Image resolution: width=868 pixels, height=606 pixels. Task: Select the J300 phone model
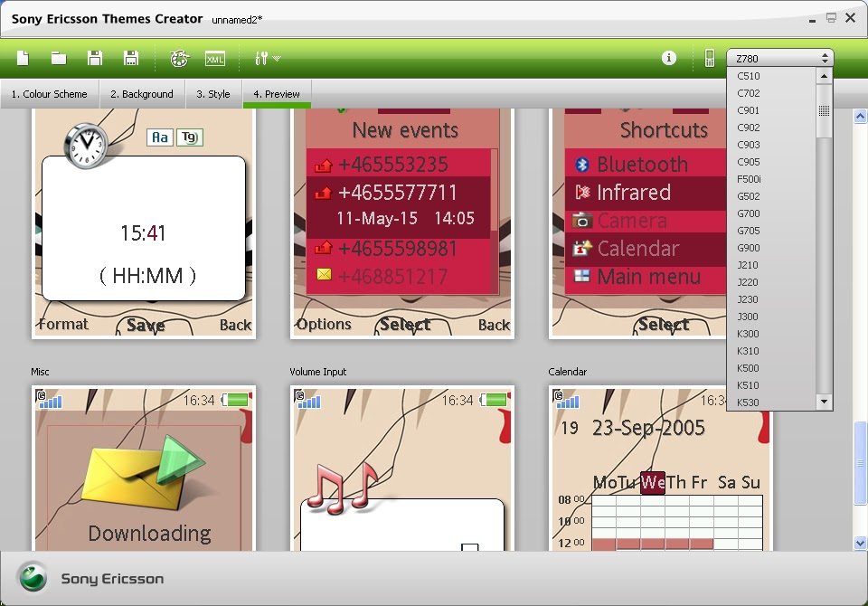pyautogui.click(x=771, y=317)
